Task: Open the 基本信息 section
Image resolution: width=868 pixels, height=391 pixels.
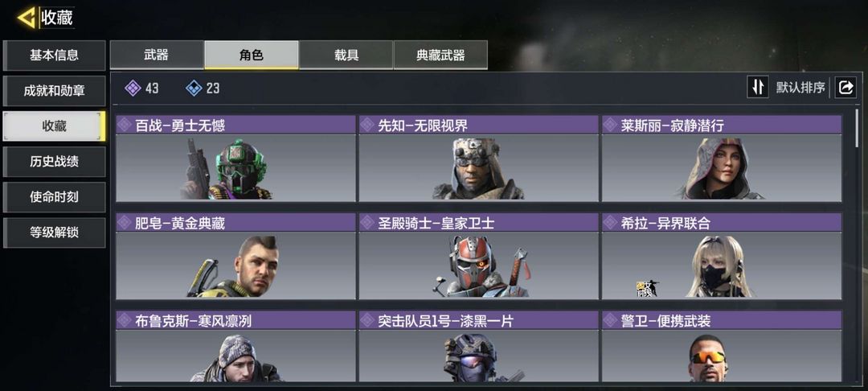Action: pos(55,56)
